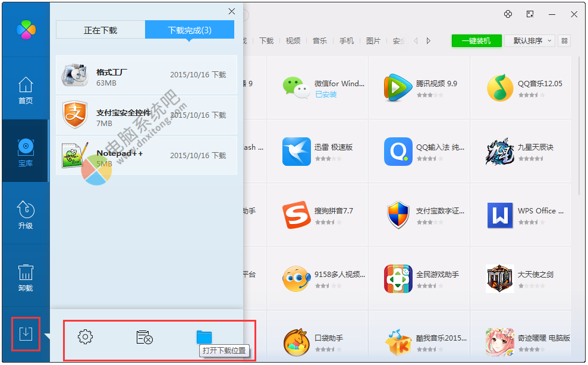Click the QQ音乐12.05 title

point(540,84)
